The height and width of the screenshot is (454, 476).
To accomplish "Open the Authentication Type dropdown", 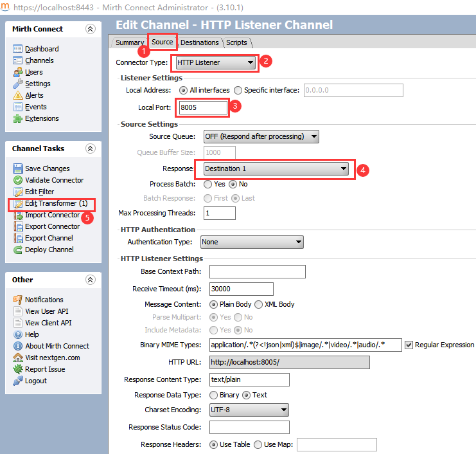I will tap(252, 242).
